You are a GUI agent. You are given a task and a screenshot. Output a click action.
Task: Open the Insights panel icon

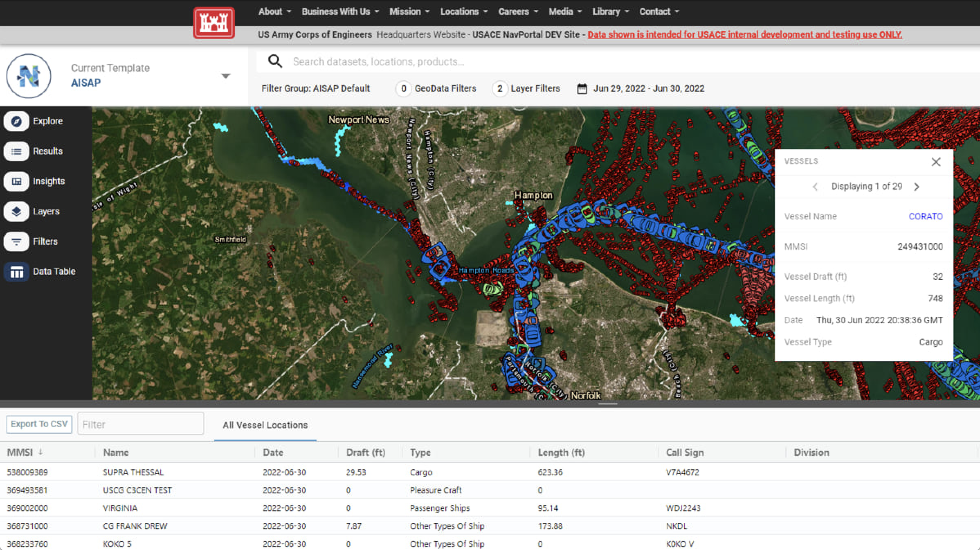pos(16,181)
